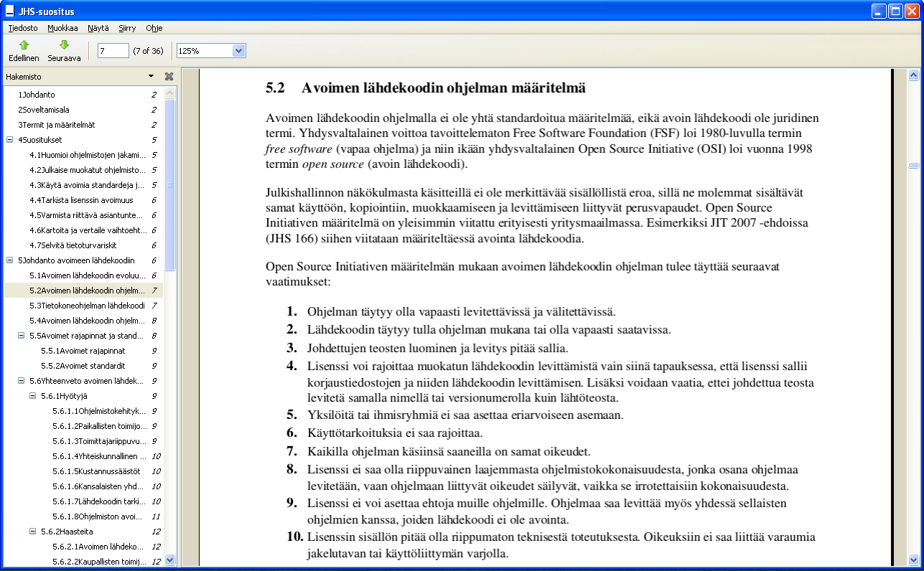Close the Hakemisto sidebar panel
The image size is (924, 571).
(169, 76)
